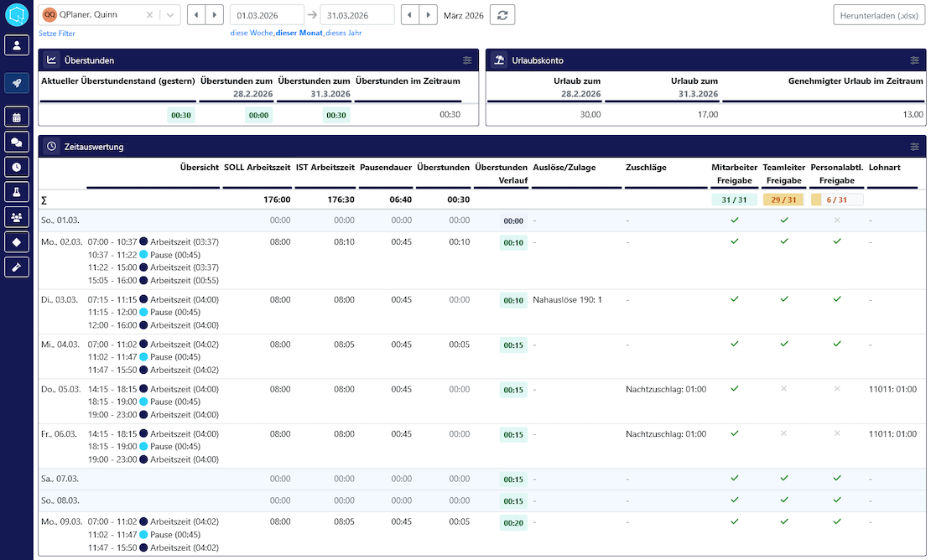
Task: Click the clock icon in sidebar
Action: pos(17,168)
